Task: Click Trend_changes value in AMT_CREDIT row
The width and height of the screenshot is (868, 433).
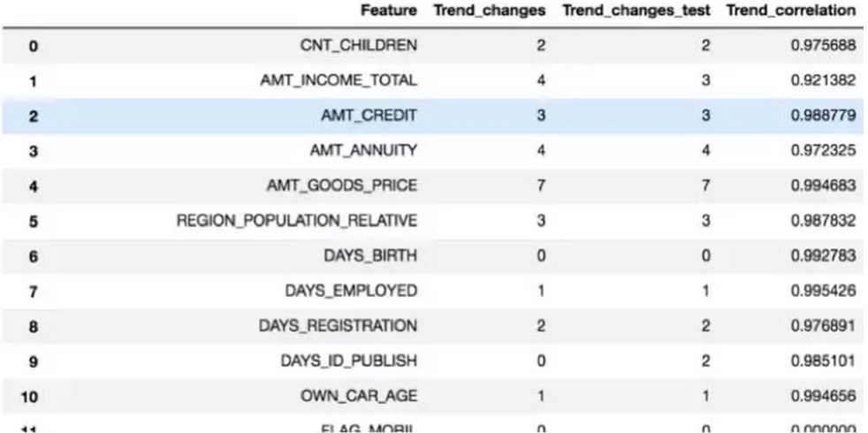Action: point(541,116)
